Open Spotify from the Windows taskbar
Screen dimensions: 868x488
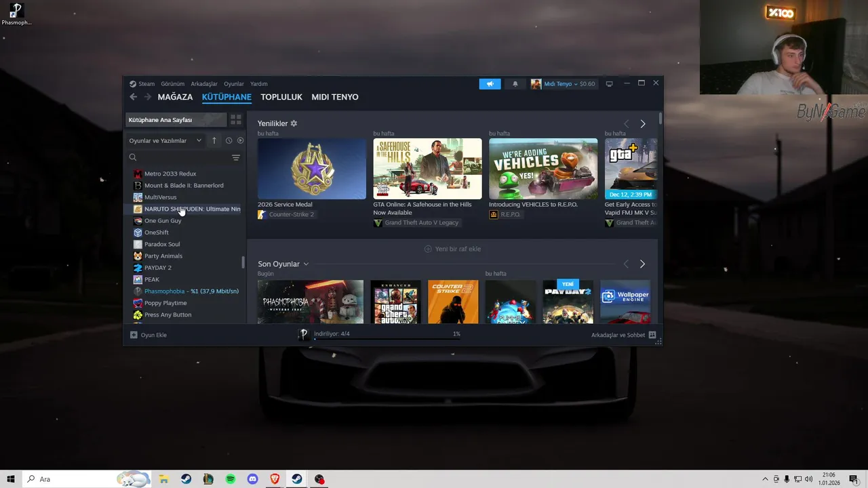(x=231, y=479)
